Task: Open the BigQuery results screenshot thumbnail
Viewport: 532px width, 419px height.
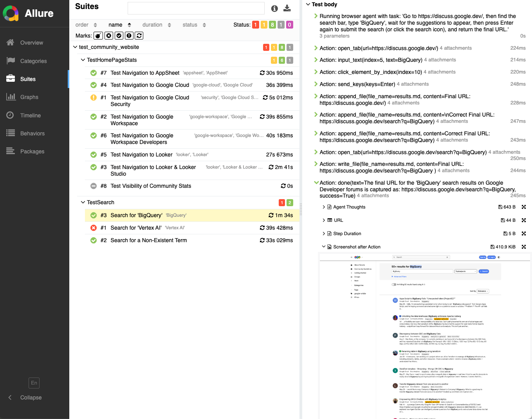Action: [x=425, y=336]
